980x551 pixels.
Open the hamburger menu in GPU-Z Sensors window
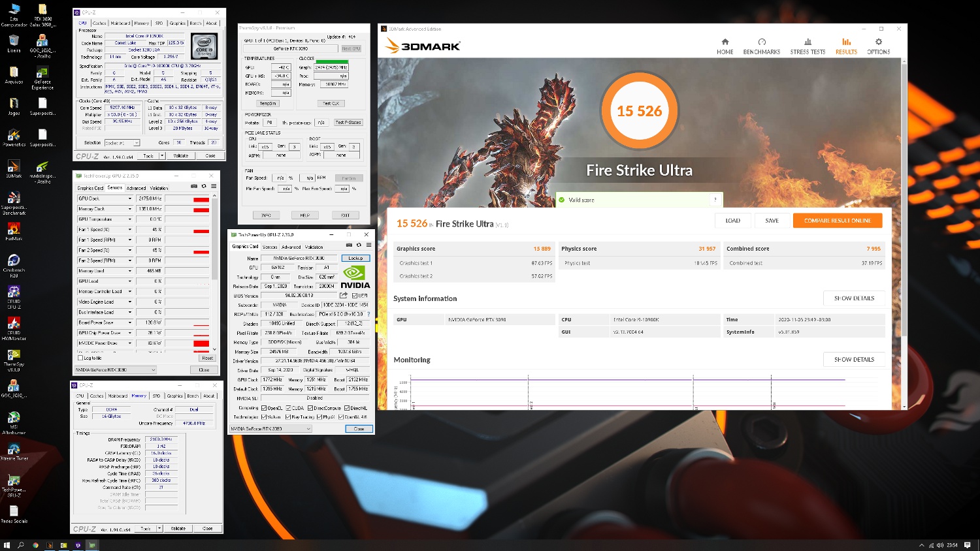214,186
